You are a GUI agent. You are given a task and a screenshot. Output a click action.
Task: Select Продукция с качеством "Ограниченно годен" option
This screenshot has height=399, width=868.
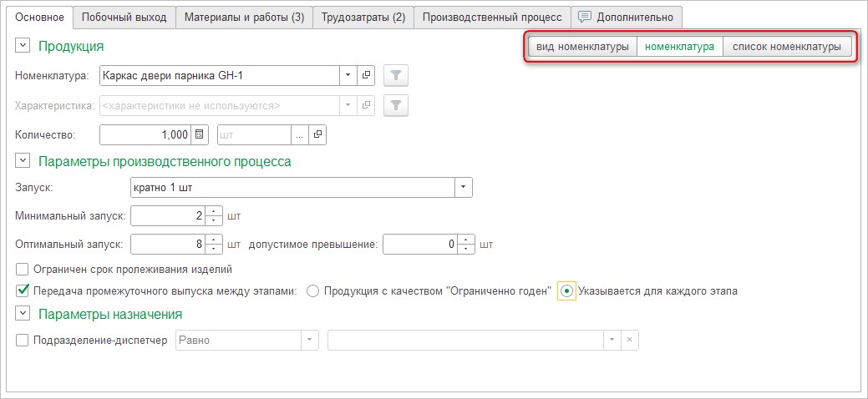[313, 291]
